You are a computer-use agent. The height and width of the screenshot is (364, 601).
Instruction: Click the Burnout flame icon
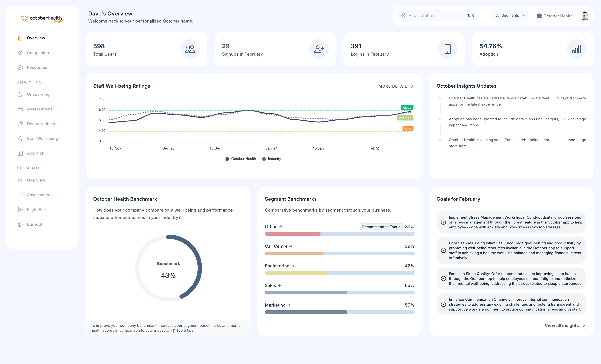pos(20,224)
